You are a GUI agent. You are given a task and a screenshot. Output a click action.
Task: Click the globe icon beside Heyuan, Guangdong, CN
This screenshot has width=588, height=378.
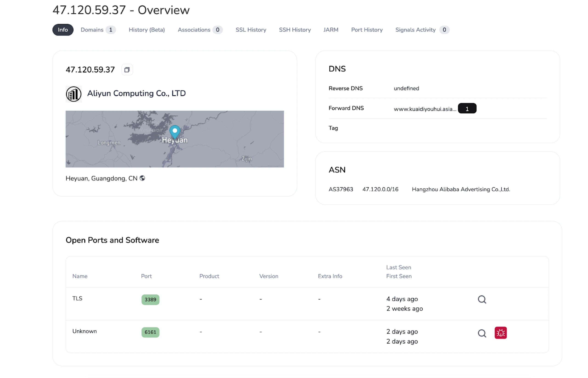142,178
